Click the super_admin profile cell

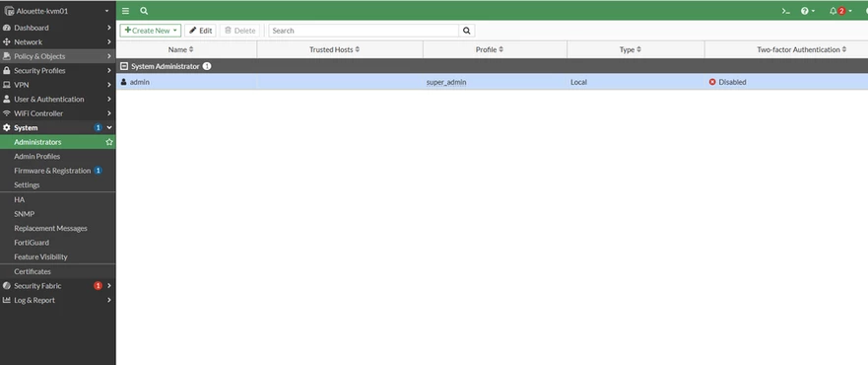coord(446,82)
